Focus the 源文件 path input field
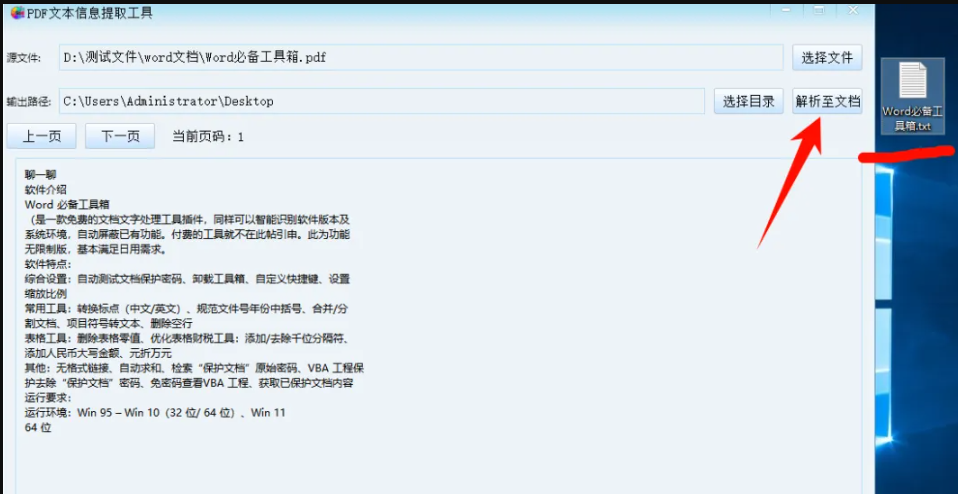Viewport: 958px width, 494px height. click(x=421, y=58)
